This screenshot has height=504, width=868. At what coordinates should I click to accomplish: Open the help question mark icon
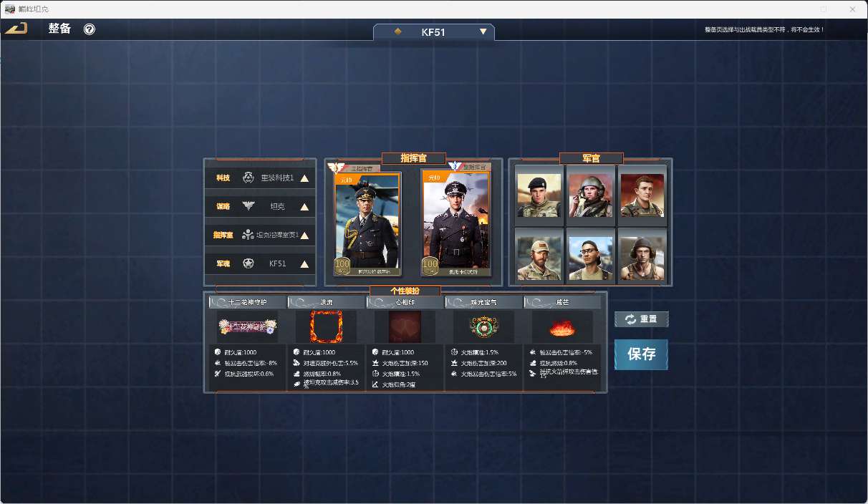[x=90, y=29]
